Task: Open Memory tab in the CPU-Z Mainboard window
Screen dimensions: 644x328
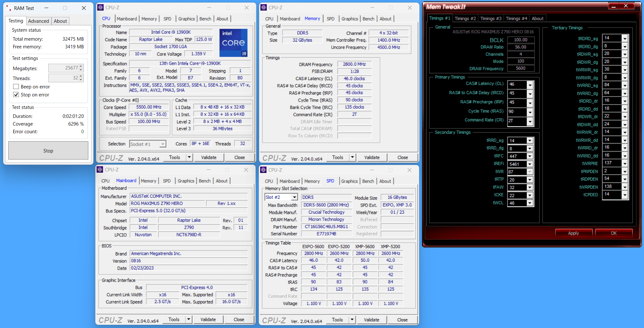Action: (149, 181)
